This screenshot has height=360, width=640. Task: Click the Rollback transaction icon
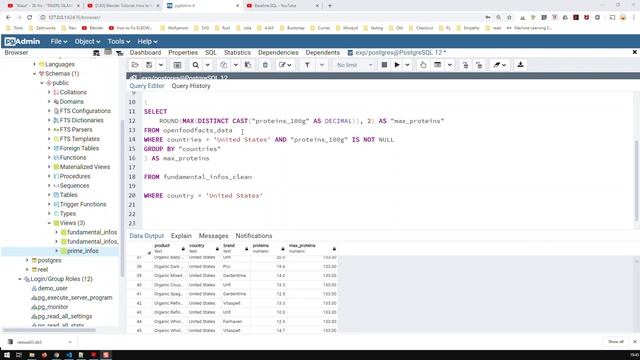pos(479,65)
